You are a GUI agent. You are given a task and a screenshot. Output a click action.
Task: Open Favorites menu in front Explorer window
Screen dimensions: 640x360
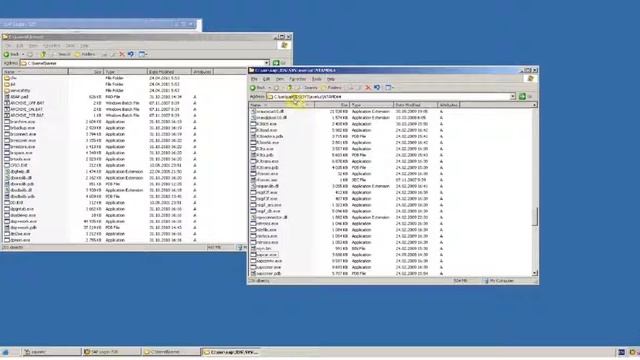pos(298,79)
